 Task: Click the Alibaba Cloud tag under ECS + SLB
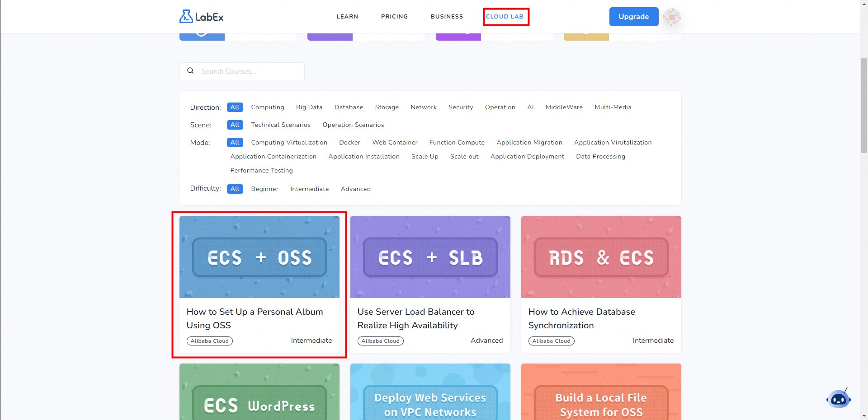[x=380, y=341]
